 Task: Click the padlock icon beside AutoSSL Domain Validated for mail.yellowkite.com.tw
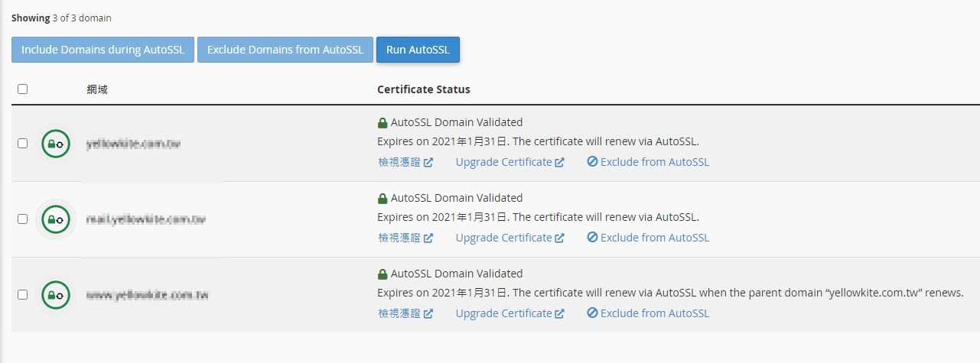383,198
